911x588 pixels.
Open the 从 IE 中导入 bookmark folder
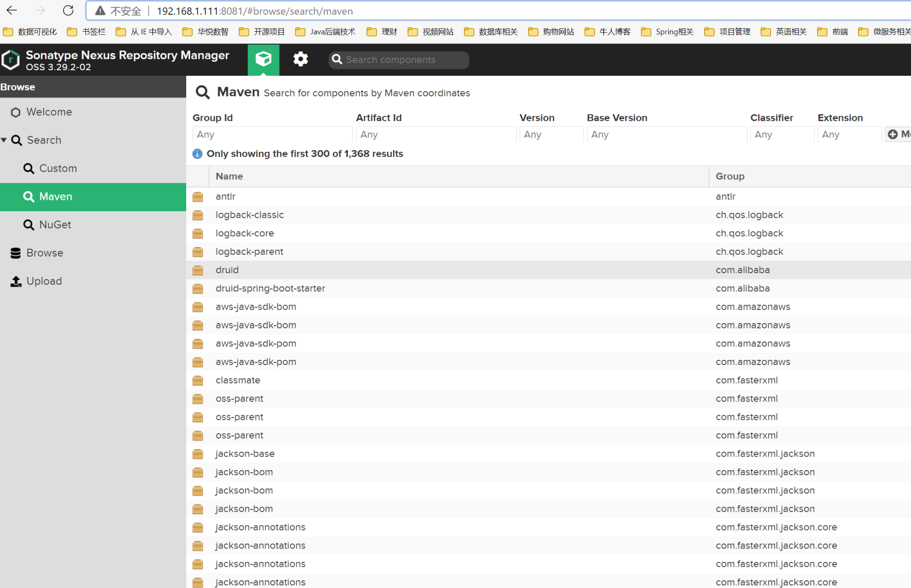tap(144, 32)
